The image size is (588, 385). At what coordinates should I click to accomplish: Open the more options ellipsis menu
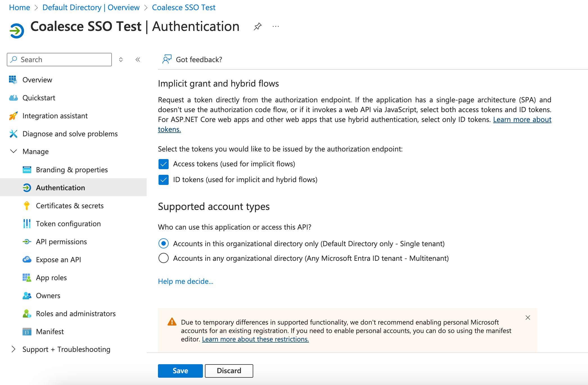pyautogui.click(x=276, y=27)
